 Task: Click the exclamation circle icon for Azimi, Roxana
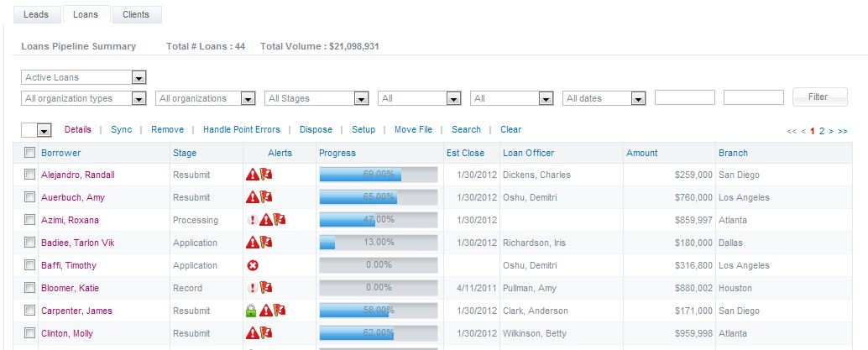coord(253,221)
